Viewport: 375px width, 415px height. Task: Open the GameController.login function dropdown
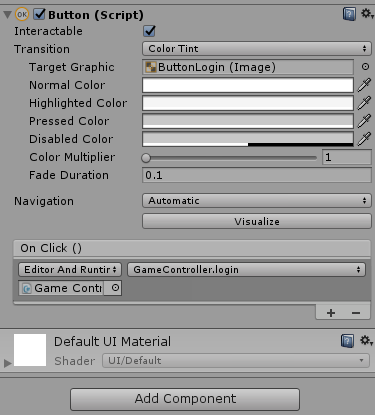[x=246, y=269]
